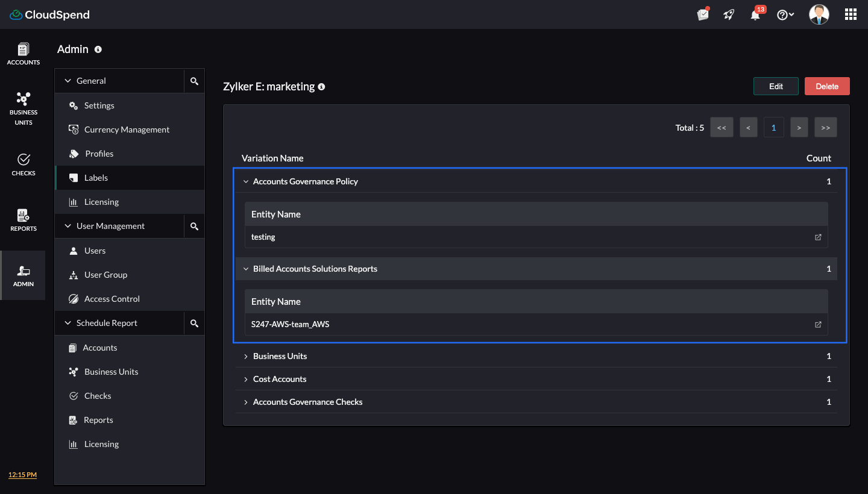Go to next page arrow in pagination
Image resolution: width=868 pixels, height=494 pixels.
799,128
